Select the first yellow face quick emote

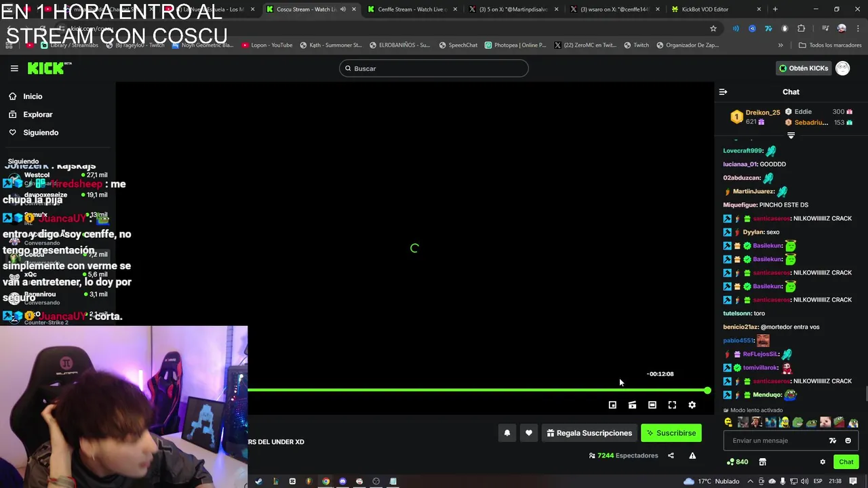coord(729,422)
